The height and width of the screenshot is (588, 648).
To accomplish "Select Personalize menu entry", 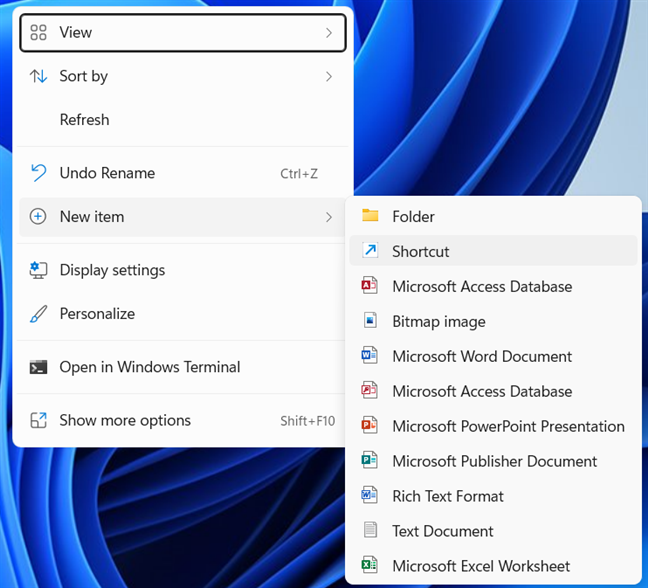I will (x=183, y=314).
